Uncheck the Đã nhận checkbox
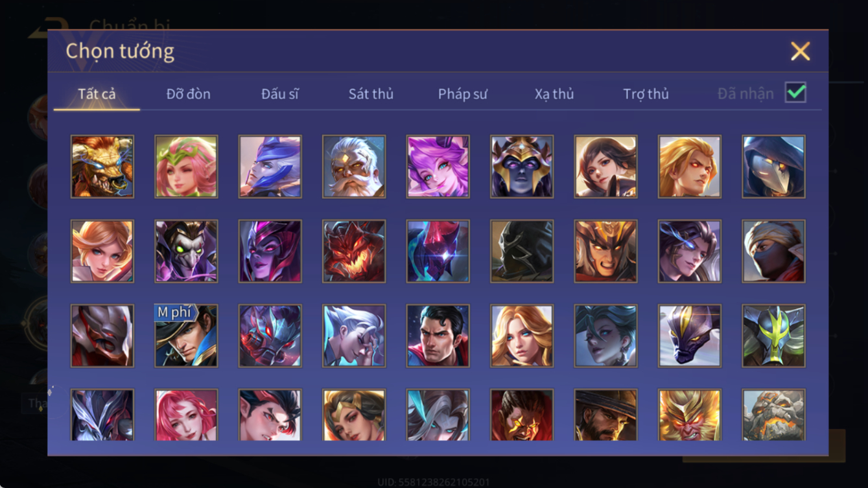Viewport: 868px width, 488px height. pos(795,93)
